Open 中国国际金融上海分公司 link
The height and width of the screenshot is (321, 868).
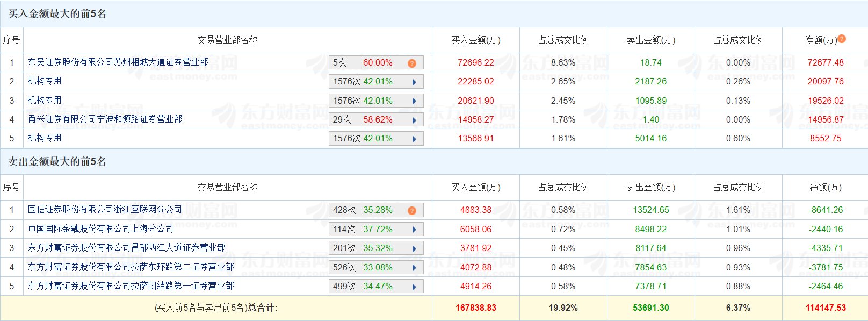tap(100, 229)
